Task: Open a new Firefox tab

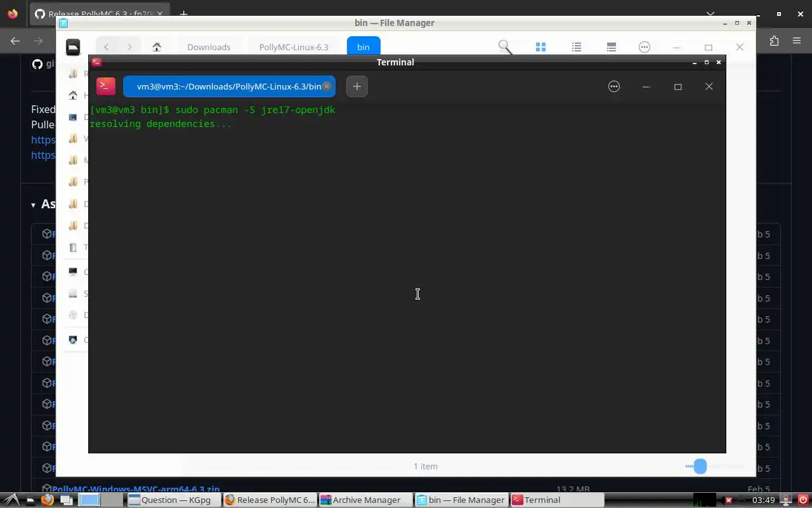Action: coord(183,13)
